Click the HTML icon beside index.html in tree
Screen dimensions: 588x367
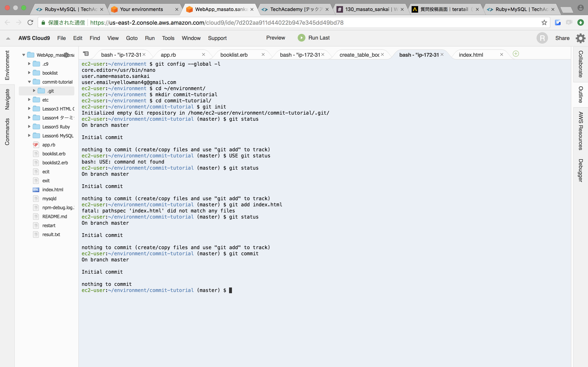click(x=36, y=190)
